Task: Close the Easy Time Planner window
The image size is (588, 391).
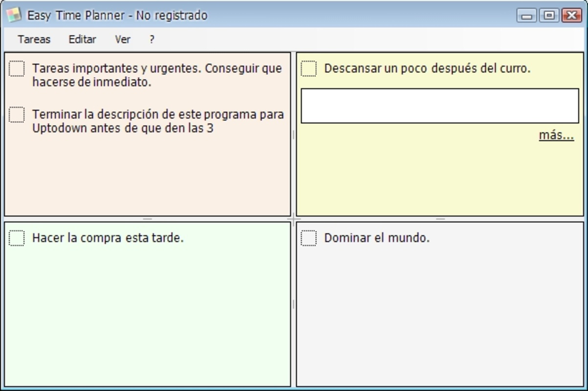Action: [571, 15]
